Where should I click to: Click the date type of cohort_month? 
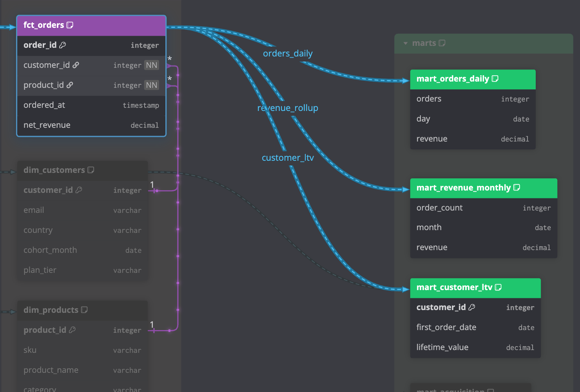pyautogui.click(x=133, y=250)
